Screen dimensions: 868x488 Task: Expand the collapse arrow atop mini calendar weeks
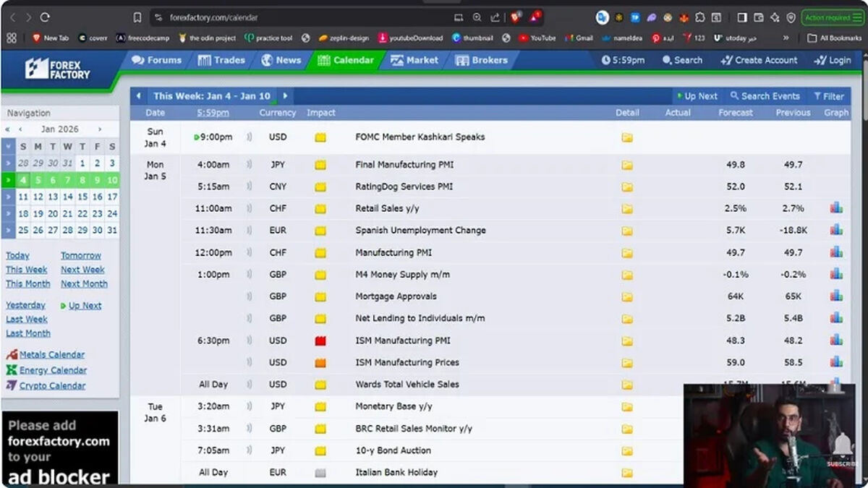(8, 147)
